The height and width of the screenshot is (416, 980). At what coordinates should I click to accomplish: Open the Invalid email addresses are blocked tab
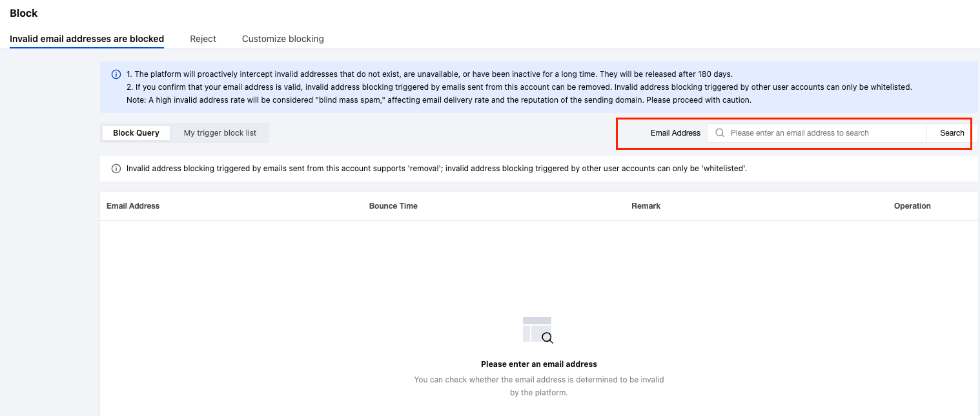(87, 39)
